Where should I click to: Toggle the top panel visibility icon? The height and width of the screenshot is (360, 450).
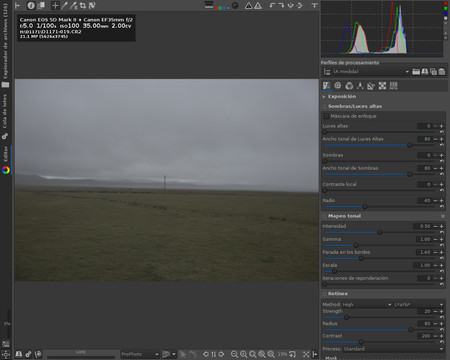(314, 5)
